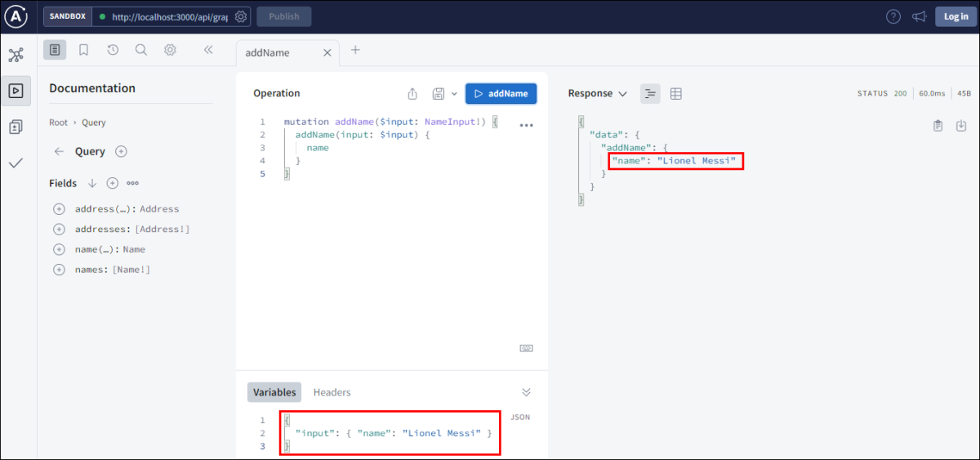Add the name field to operation

tap(59, 249)
